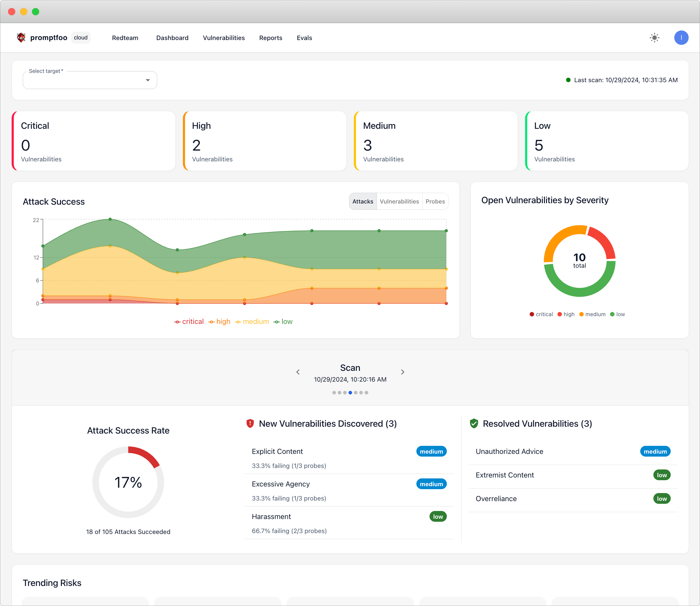Toggle the high series in the Attack Success legend
The image size is (700, 606).
pos(219,321)
